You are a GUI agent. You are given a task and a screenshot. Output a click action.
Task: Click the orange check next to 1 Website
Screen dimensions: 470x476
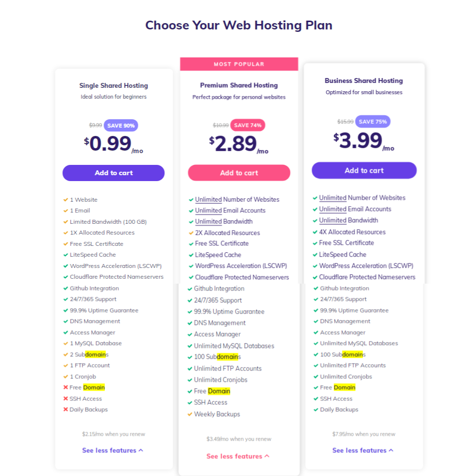click(x=66, y=200)
